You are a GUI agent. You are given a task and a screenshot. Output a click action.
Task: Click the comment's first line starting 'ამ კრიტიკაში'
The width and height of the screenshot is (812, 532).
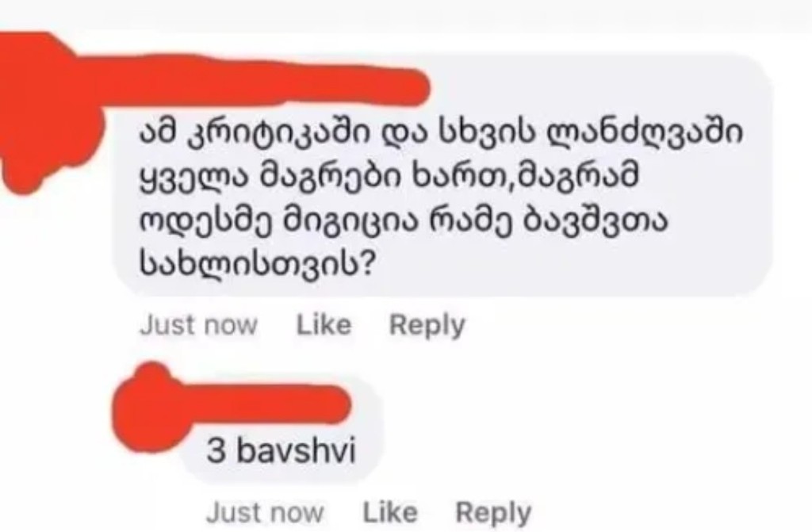click(441, 133)
